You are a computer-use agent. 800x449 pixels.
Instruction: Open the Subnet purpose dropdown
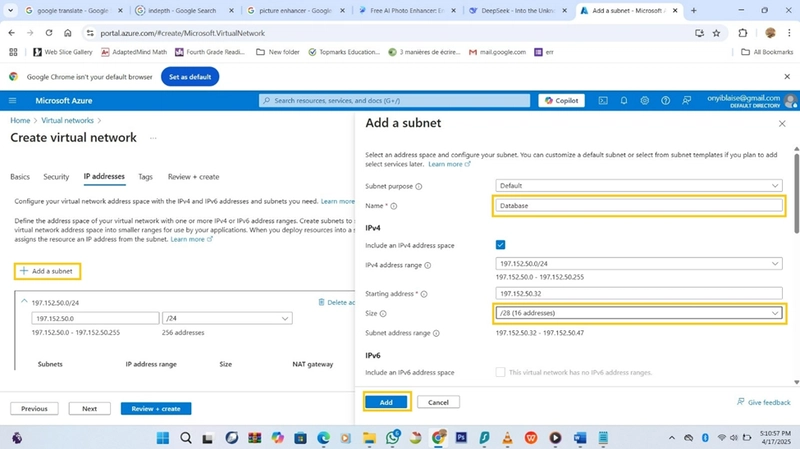click(x=639, y=186)
